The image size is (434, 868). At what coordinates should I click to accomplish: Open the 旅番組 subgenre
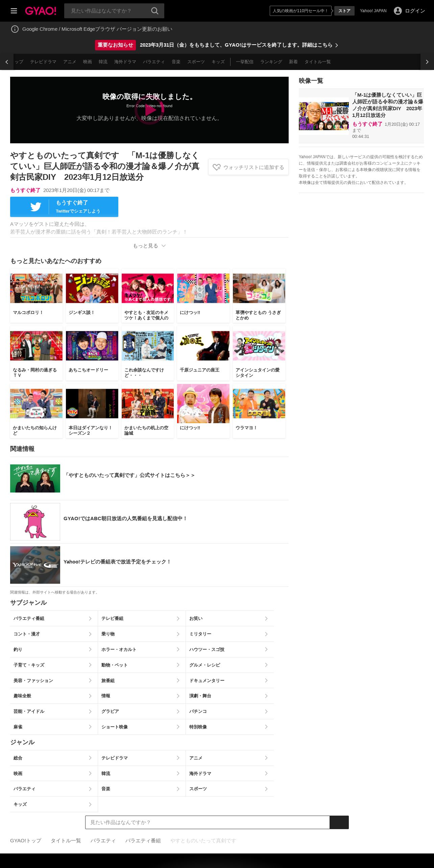coord(142,680)
